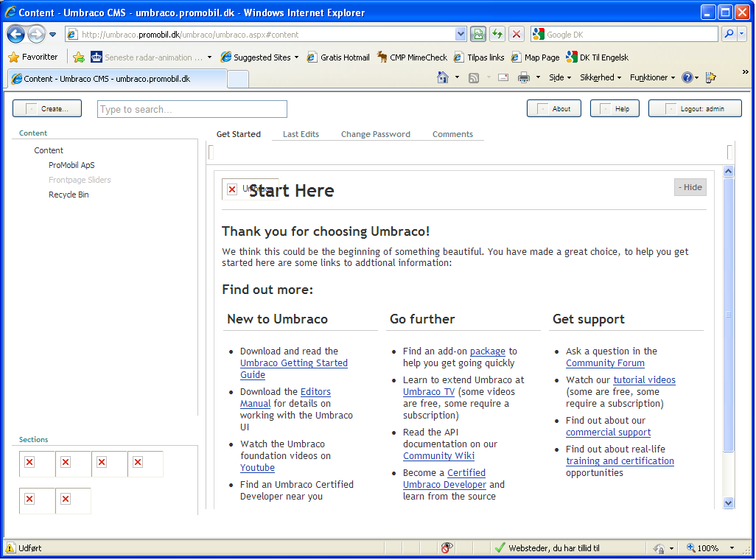
Task: Click compatibility view icon in address bar
Action: point(478,35)
